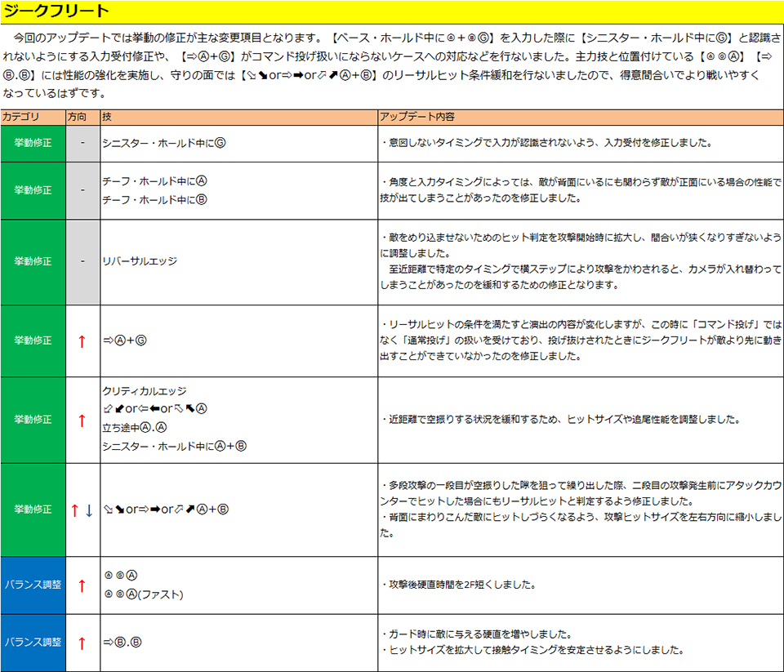Click the red up arrow in the (ファスト) row
Screen dimensions: 784x672
[x=82, y=585]
